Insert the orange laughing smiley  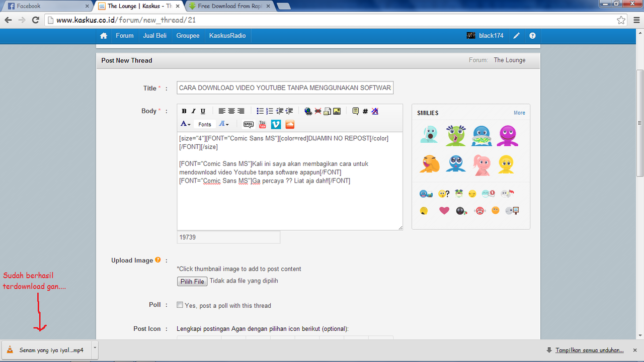[x=429, y=164]
